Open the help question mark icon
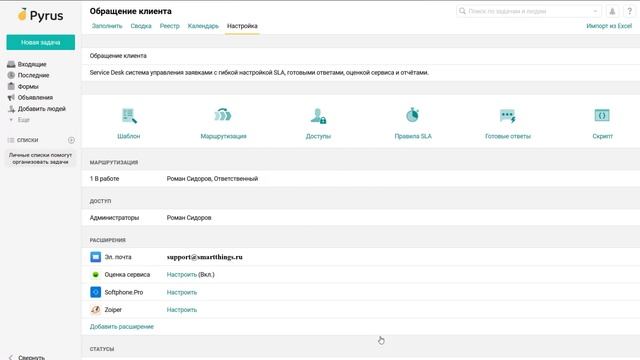This screenshot has height=360, width=640. (x=629, y=11)
